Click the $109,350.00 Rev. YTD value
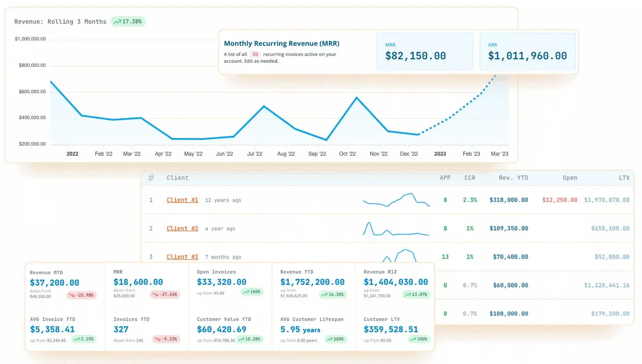The image size is (642, 364). click(x=509, y=229)
